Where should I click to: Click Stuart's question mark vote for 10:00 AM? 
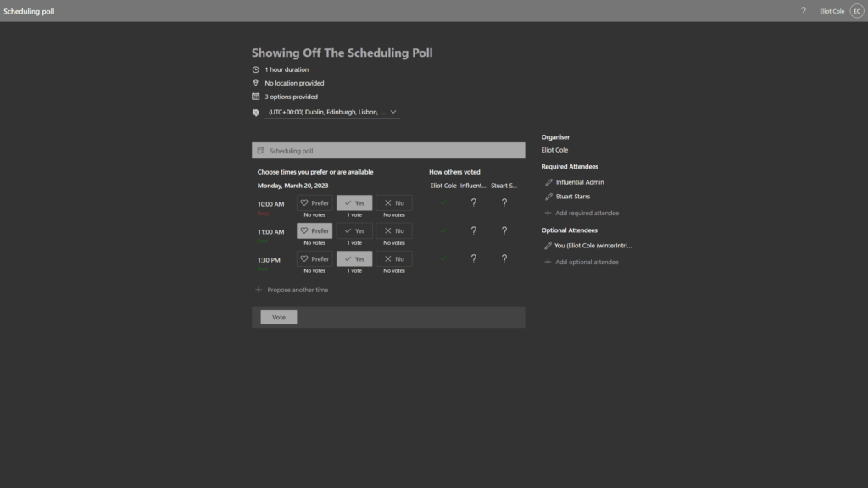click(504, 202)
